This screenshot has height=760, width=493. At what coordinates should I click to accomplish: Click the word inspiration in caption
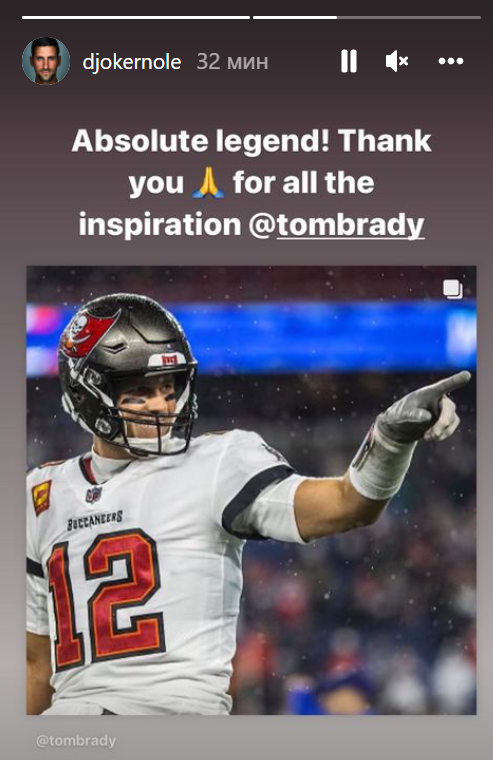click(160, 225)
